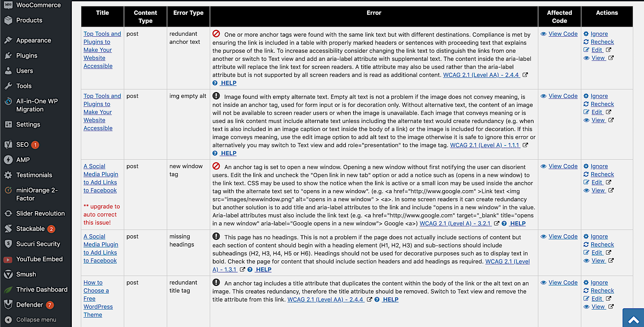644x327 pixels.
Task: Edit the post with new window tag error
Action: click(597, 182)
